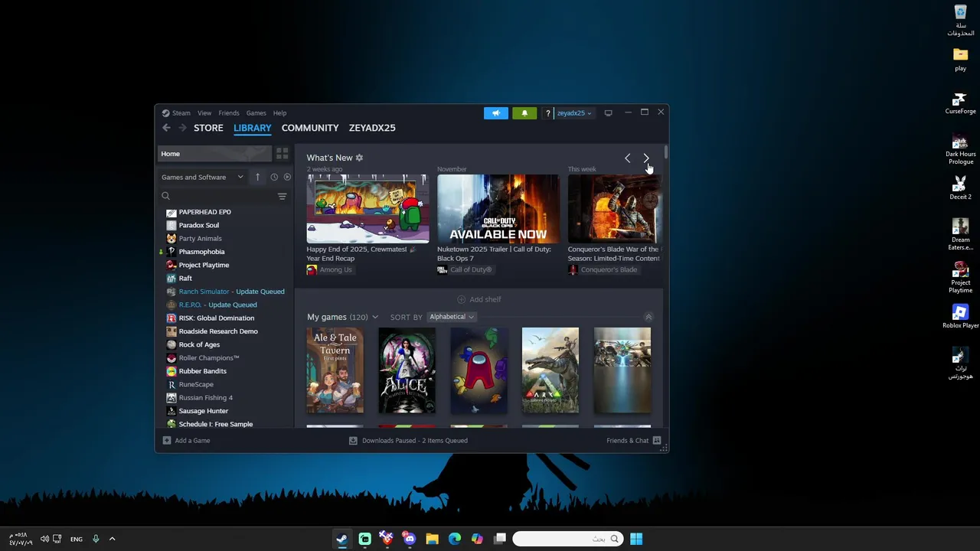This screenshot has width=980, height=551.
Task: Open Games and Software dropdown
Action: tap(202, 177)
